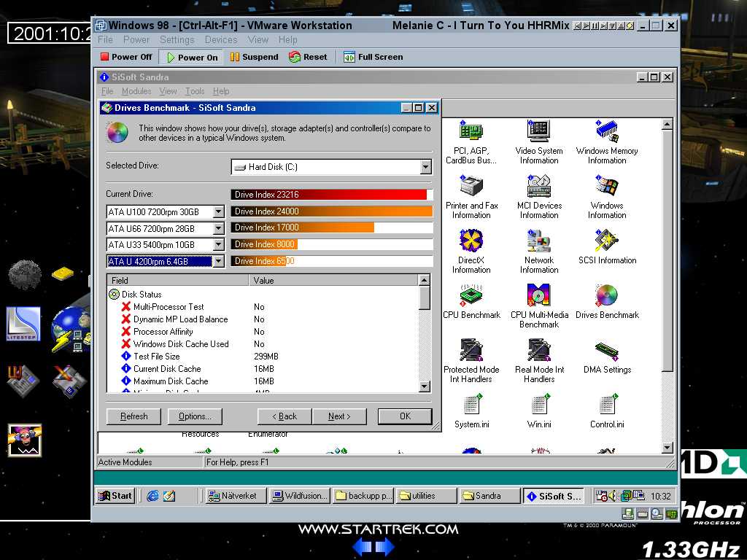Open SiSoft Sandra Tools menu

[195, 91]
